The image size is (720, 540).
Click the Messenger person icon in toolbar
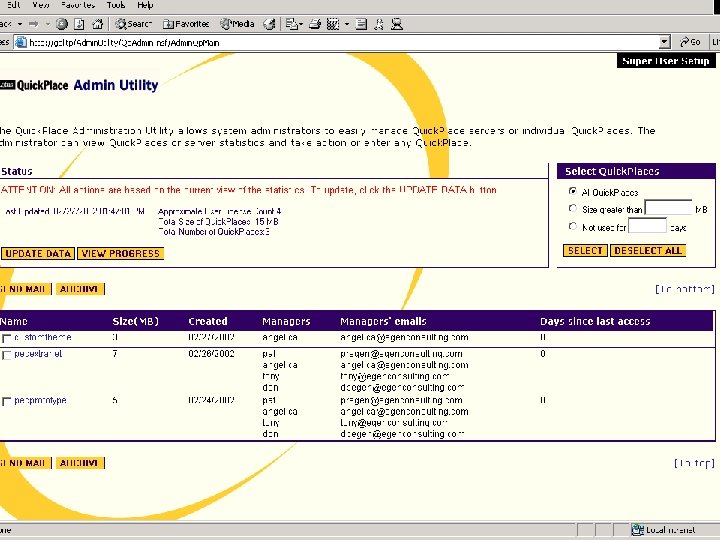tap(379, 24)
